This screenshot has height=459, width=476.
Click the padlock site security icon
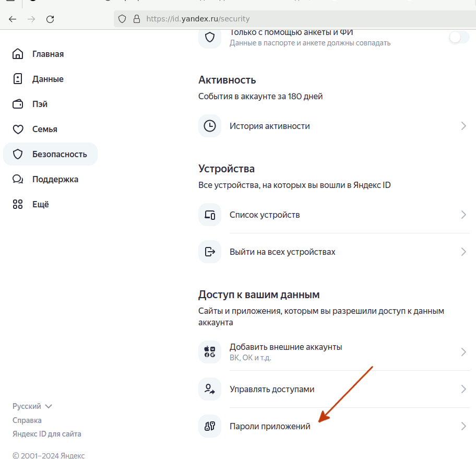coord(137,19)
